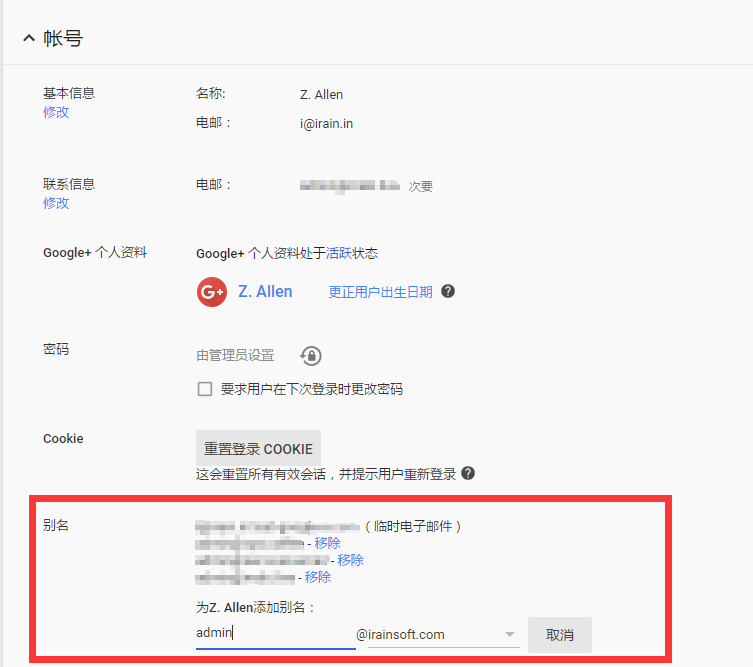Click the password reset lock icon
This screenshot has width=753, height=667.
tap(311, 356)
